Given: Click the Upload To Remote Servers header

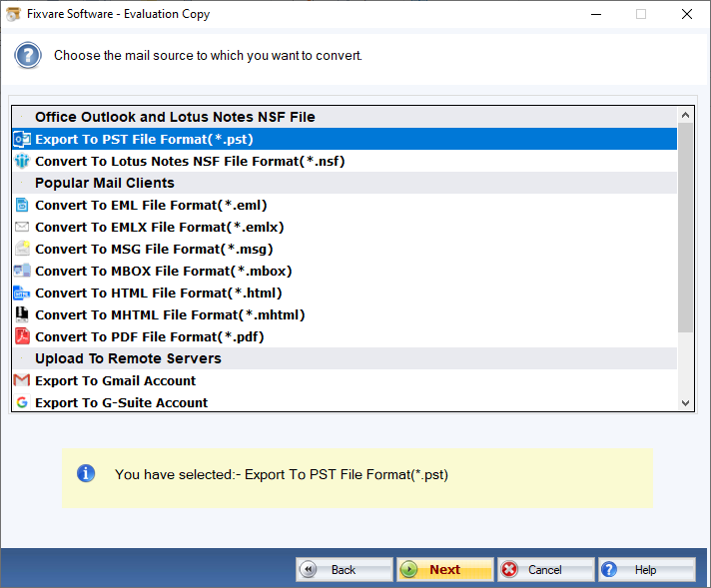Looking at the screenshot, I should [x=345, y=358].
